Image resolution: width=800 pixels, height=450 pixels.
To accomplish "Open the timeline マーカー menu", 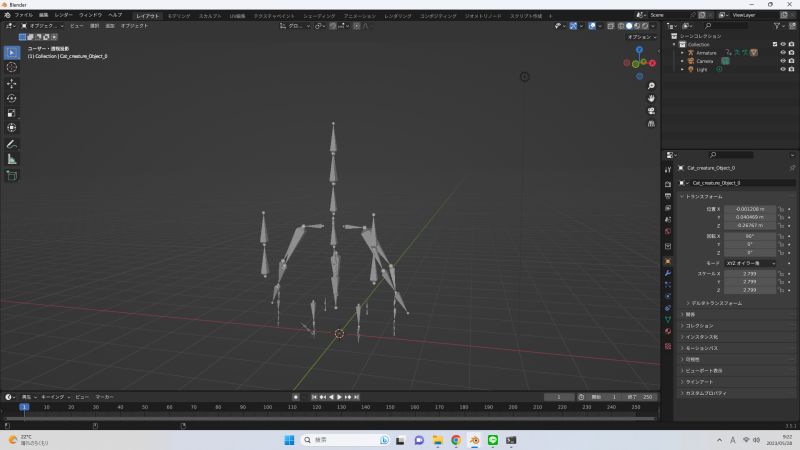I will coord(105,397).
